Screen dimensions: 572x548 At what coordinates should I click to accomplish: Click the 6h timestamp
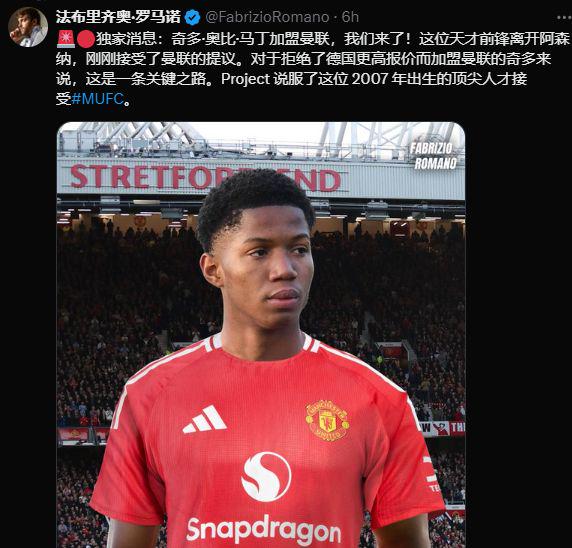350,17
